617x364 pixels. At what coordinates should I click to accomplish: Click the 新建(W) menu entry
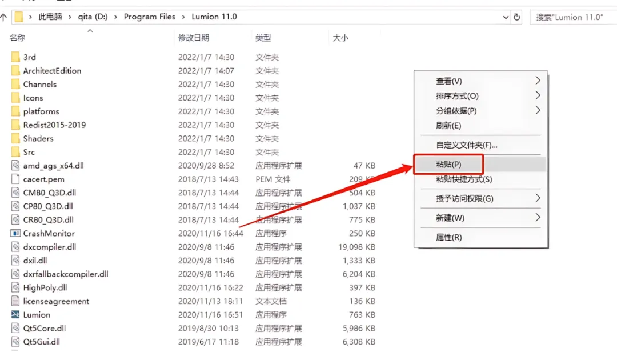click(x=480, y=218)
